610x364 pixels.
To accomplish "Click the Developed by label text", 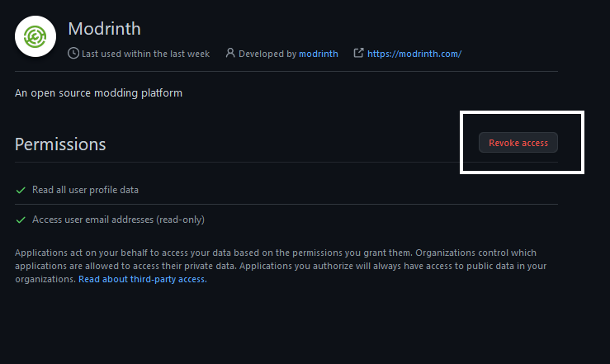I will click(x=267, y=54).
